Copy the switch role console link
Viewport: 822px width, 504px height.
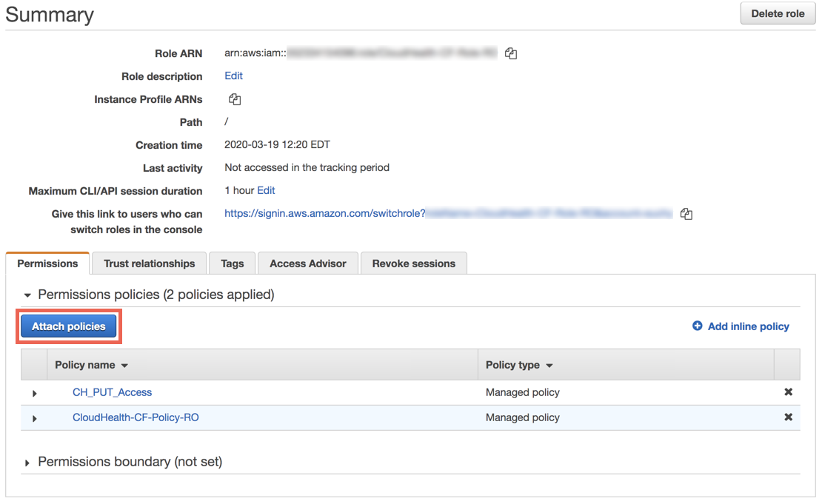tap(686, 213)
